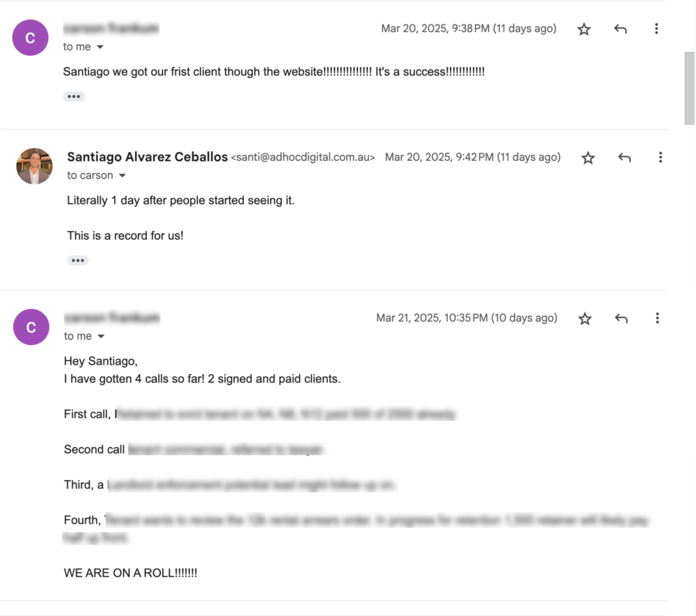Reply to the Mar 21 message
The image size is (696, 616).
pos(621,319)
